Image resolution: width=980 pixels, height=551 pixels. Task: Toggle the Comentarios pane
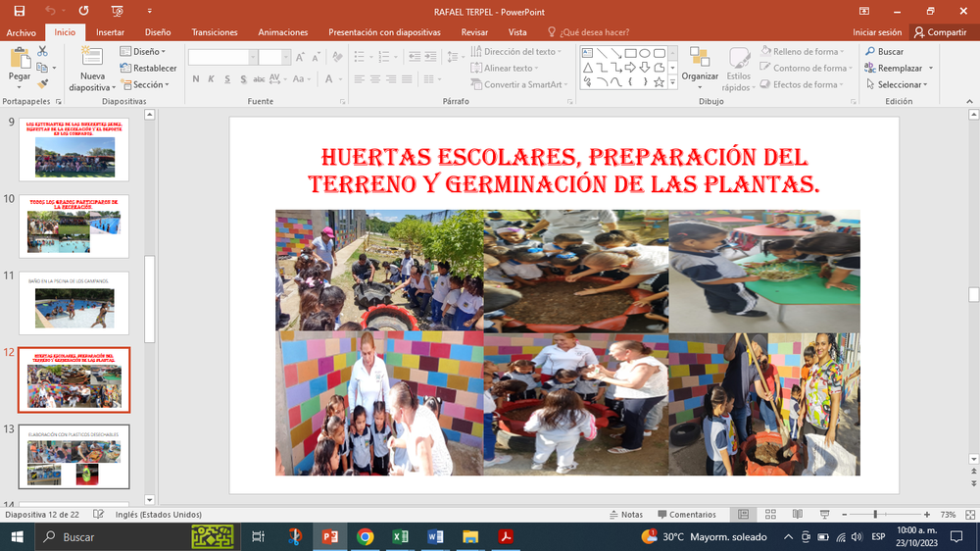(x=686, y=515)
